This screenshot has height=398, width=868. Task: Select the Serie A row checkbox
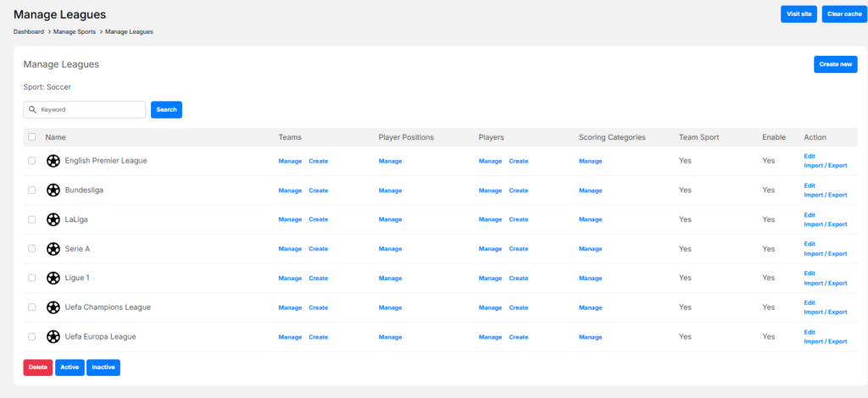pos(31,249)
